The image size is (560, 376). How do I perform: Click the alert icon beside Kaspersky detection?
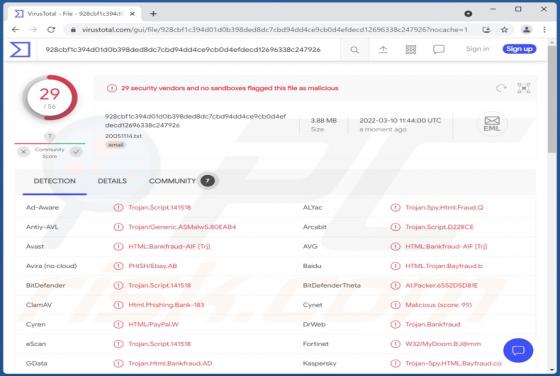coord(395,364)
